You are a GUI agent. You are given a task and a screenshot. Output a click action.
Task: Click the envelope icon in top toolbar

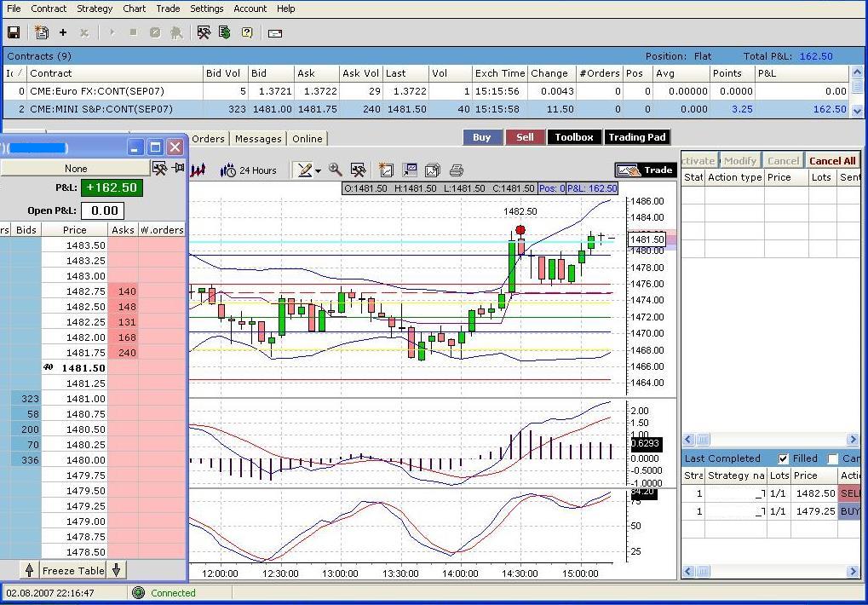(274, 33)
